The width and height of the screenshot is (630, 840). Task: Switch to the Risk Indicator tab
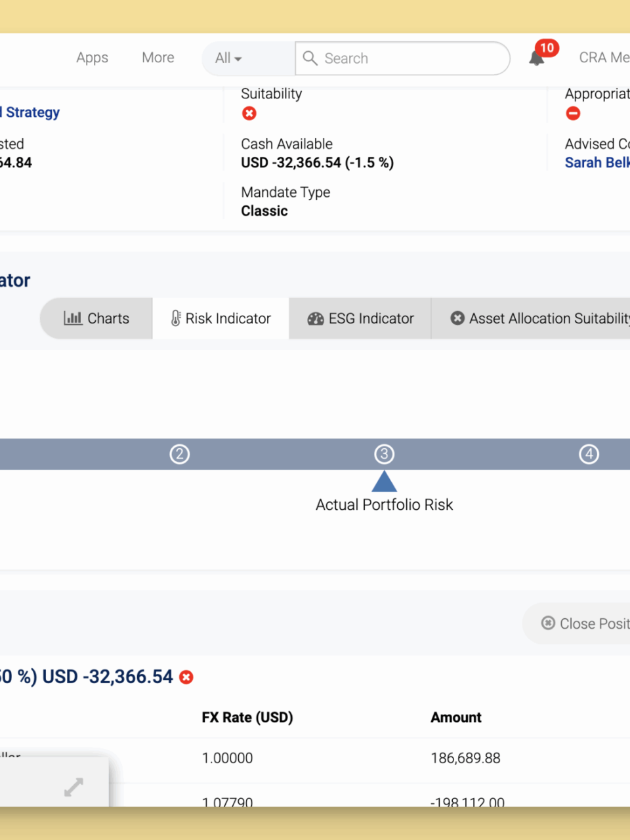[x=220, y=318]
